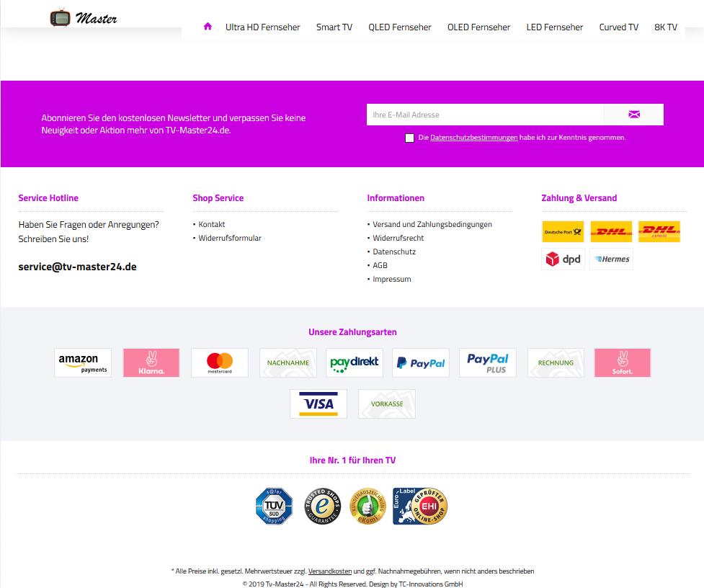Viewport: 704px width, 588px height.
Task: Click the Hermes shipping logo
Action: [611, 259]
